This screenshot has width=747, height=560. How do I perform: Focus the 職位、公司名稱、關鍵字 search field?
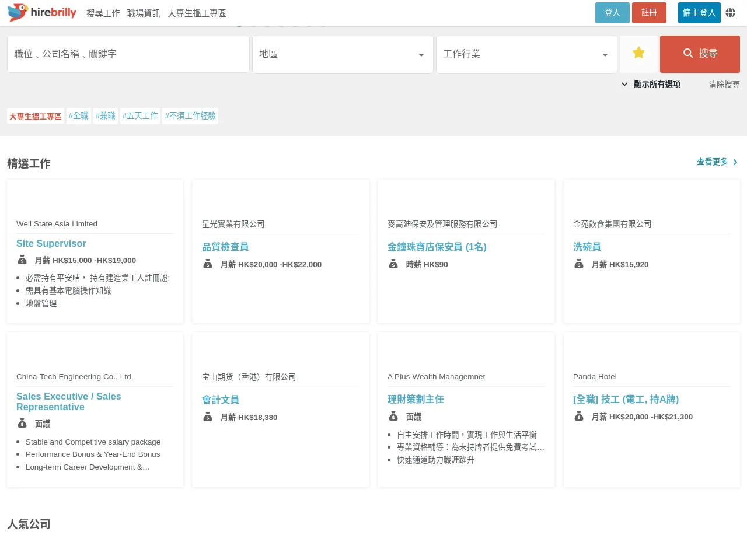pyautogui.click(x=128, y=54)
